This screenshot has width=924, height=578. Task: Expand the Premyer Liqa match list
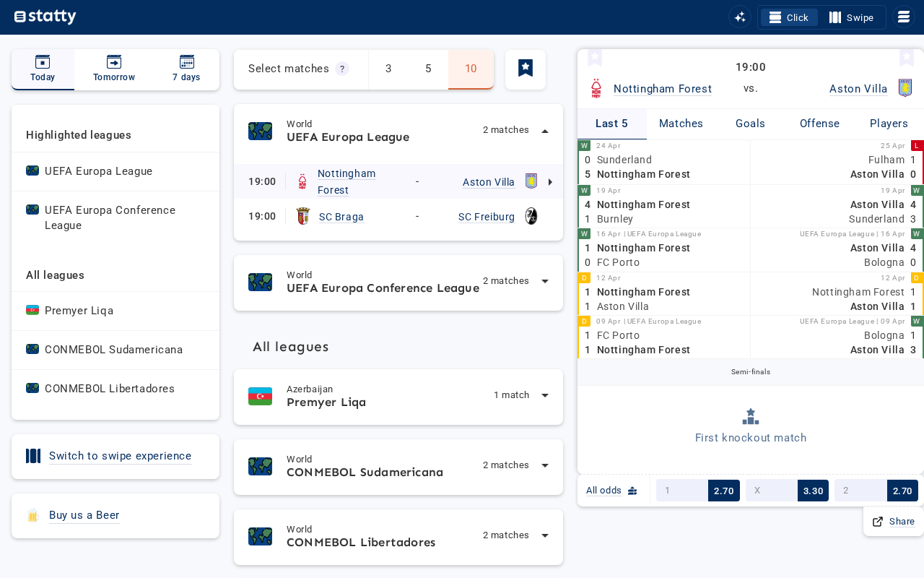coord(545,395)
